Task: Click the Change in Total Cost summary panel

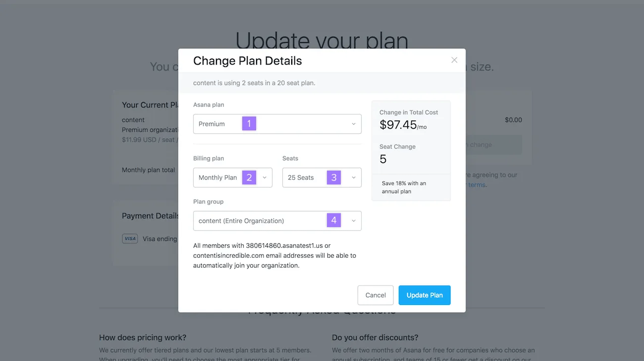Action: pyautogui.click(x=411, y=137)
